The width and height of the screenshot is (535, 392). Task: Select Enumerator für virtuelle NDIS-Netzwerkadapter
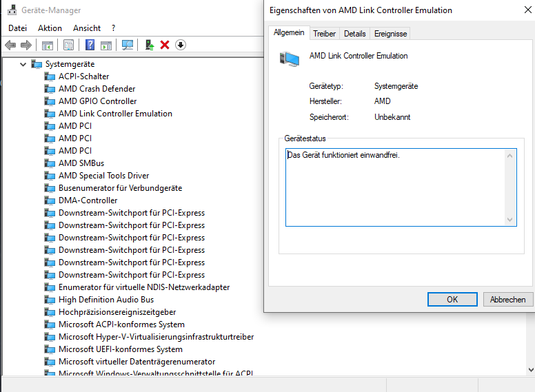pos(144,287)
